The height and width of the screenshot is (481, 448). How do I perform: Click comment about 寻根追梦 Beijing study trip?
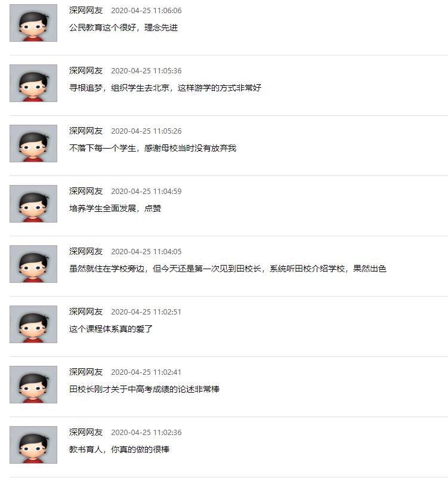click(165, 88)
